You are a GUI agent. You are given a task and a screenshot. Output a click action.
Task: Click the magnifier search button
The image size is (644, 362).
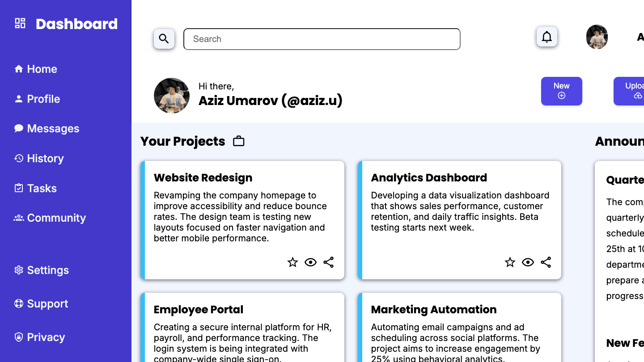pyautogui.click(x=164, y=39)
